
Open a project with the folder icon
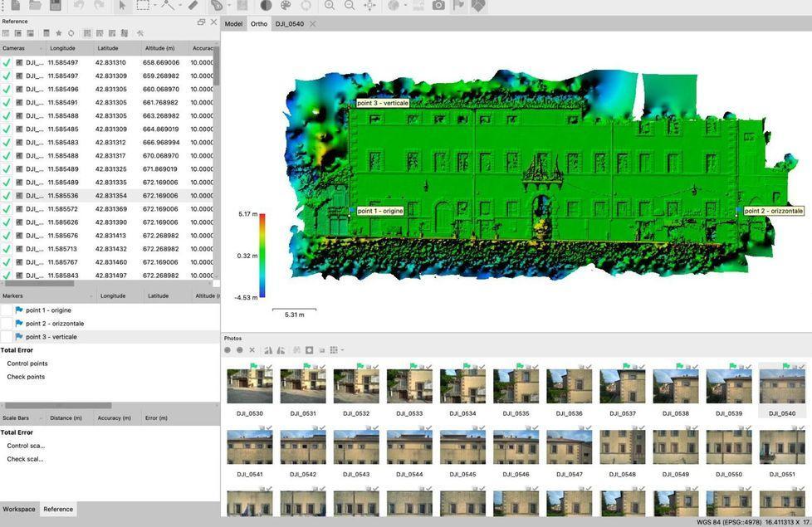pos(35,5)
